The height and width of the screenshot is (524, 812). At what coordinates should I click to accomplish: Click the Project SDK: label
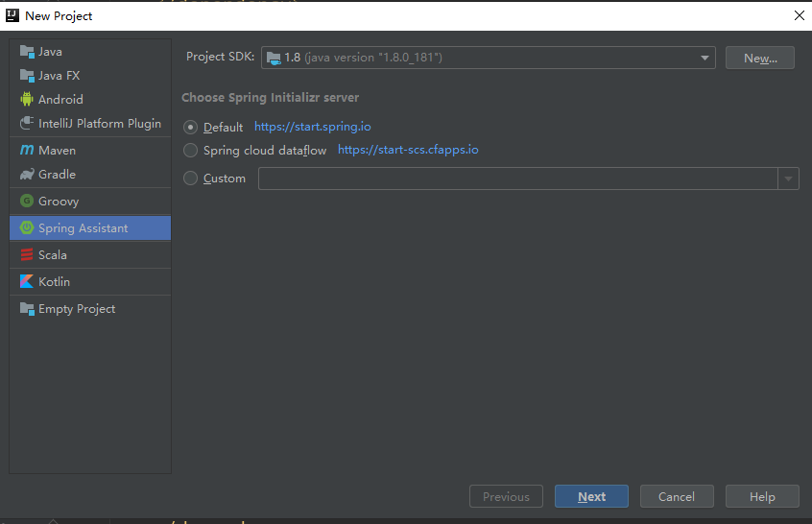[220, 57]
